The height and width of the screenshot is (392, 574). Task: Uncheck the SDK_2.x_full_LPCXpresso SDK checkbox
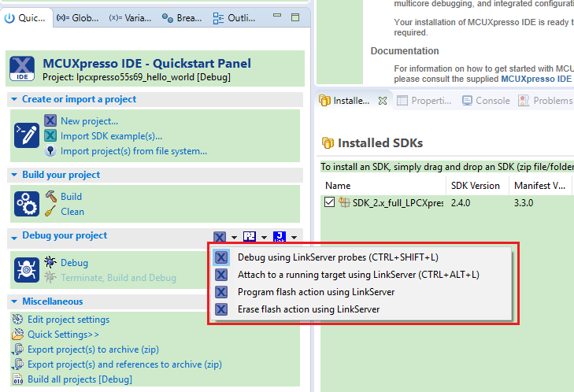point(330,202)
